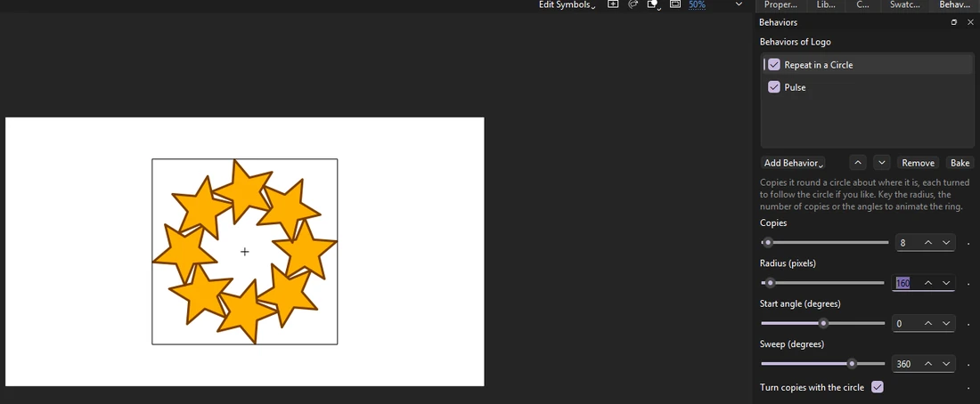The image size is (980, 404).
Task: Open the clip content outside stage icon
Action: coord(654,4)
